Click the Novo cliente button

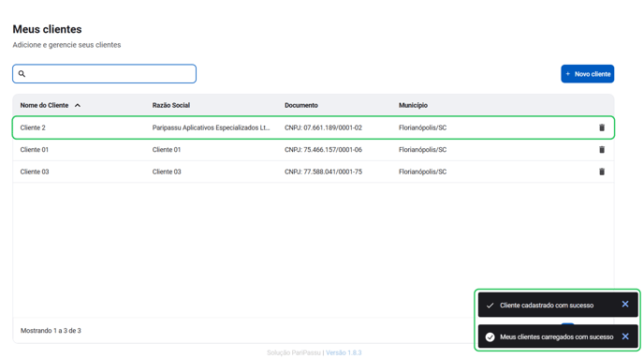point(587,74)
